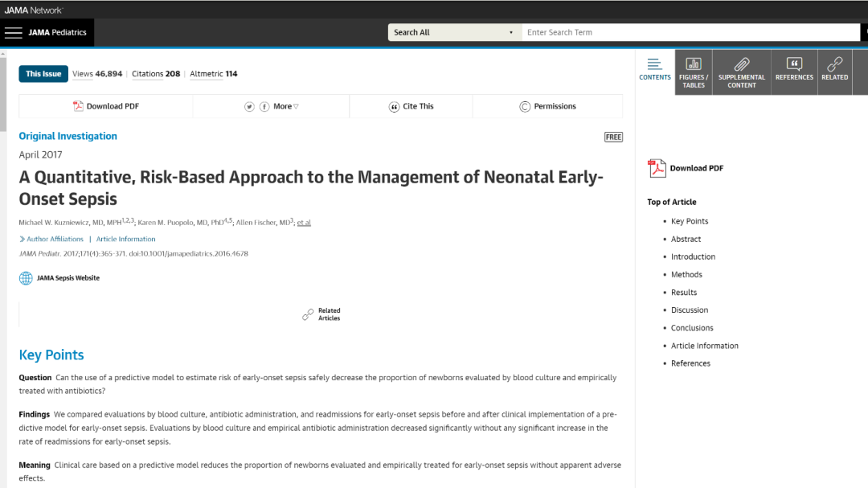The width and height of the screenshot is (868, 488).
Task: Show the full author list via et al
Action: (304, 223)
